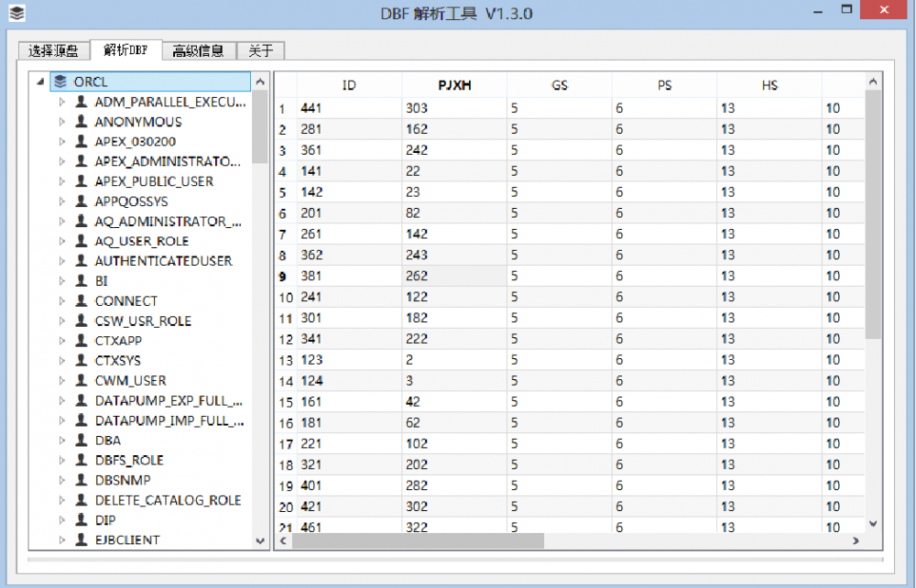Click the user icon beside APPQOSSYS
Viewport: 916px width, 588px height.
(82, 201)
